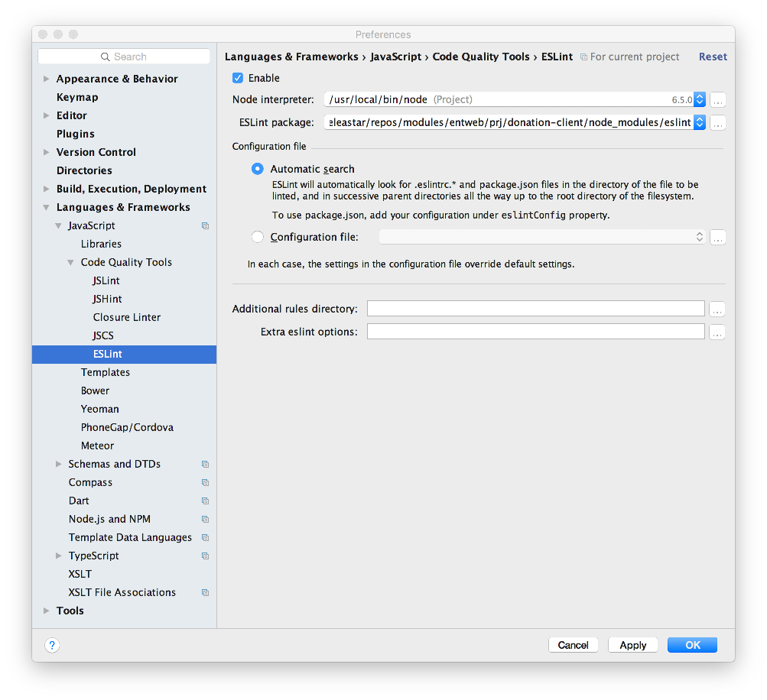
Task: Click expand icon next to Extra eslint options
Action: (x=717, y=332)
